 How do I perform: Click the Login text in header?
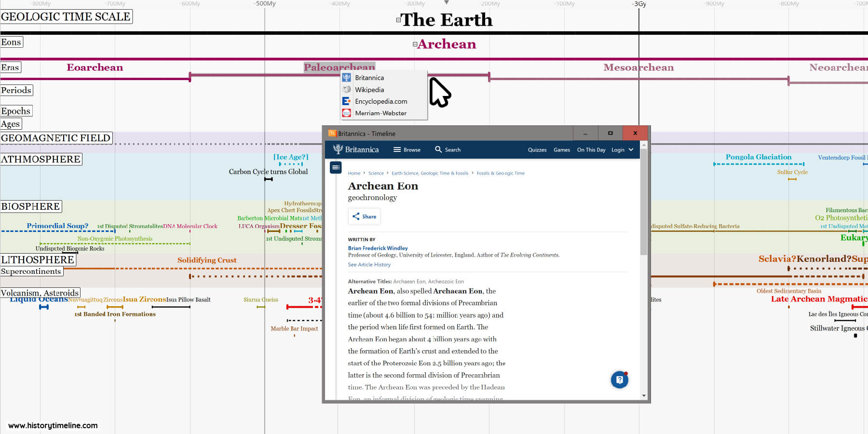tap(618, 150)
